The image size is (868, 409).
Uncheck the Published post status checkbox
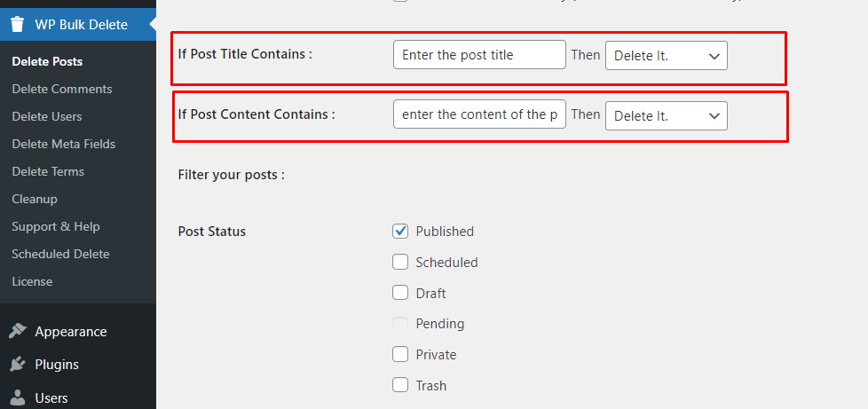400,232
